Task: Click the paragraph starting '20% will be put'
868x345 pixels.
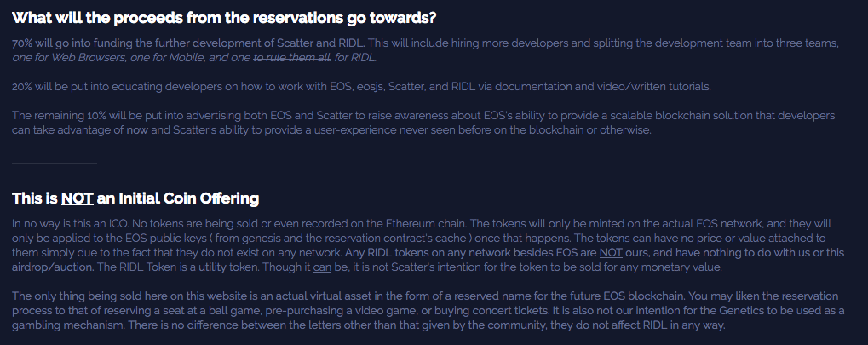Action: click(361, 86)
